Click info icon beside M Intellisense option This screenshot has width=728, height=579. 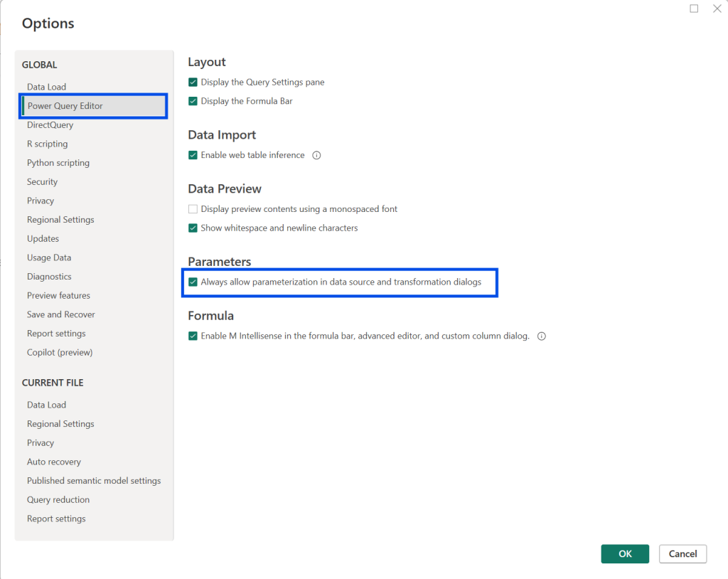pyautogui.click(x=542, y=336)
